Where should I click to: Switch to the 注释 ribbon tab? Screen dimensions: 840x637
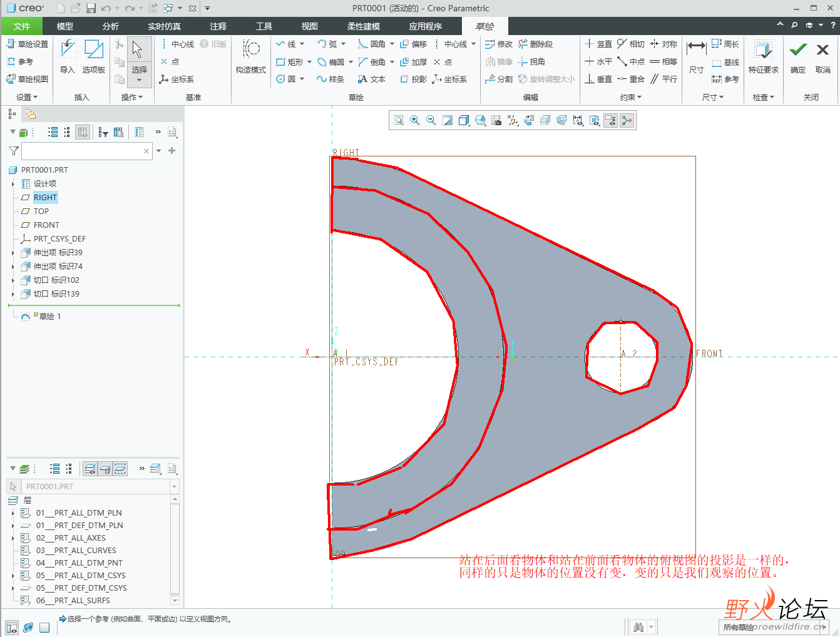[218, 26]
